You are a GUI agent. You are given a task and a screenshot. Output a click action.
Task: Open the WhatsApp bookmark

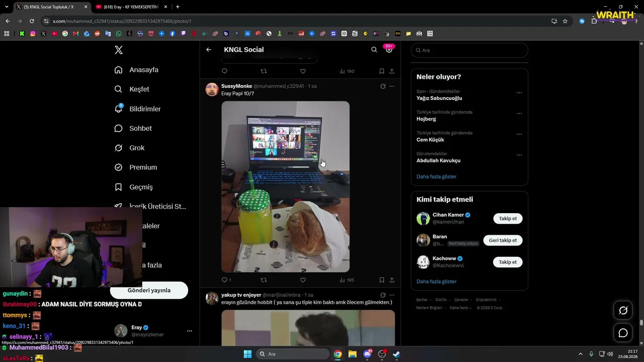tap(119, 34)
